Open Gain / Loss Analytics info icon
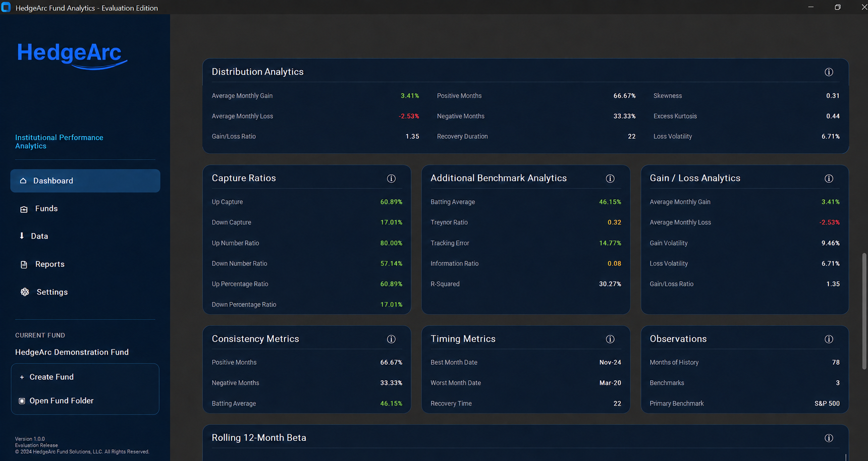Viewport: 868px width, 461px height. point(829,179)
